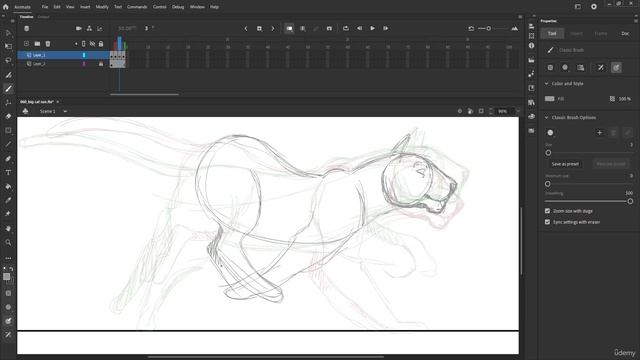This screenshot has width=640, height=360.
Task: Go to previous keyframe arrow
Action: tap(246, 29)
